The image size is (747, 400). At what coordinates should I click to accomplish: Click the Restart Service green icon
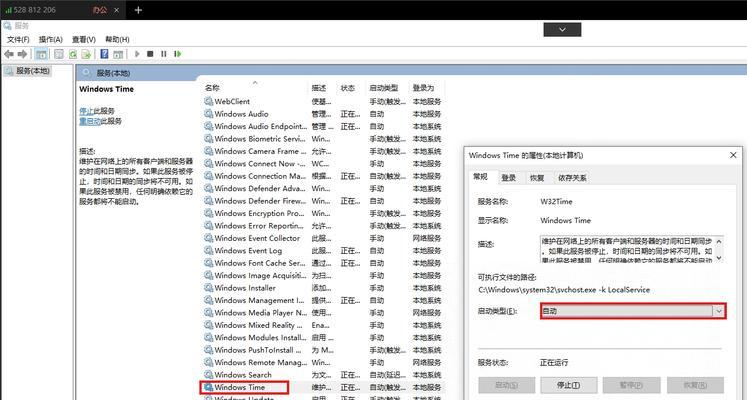pos(178,54)
